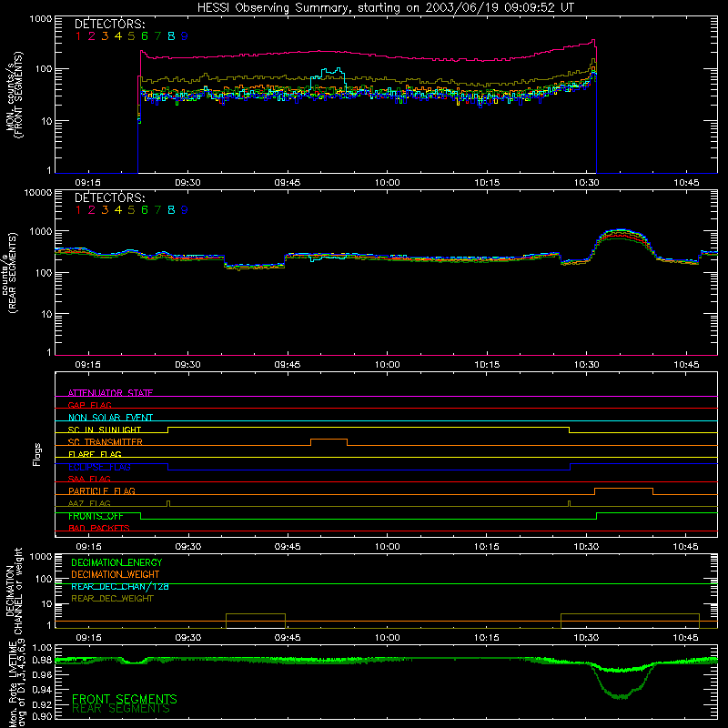The image size is (728, 728).
Task: Click the counts/s (REAR SEGMENTS) axis title
Action: [x=9, y=272]
